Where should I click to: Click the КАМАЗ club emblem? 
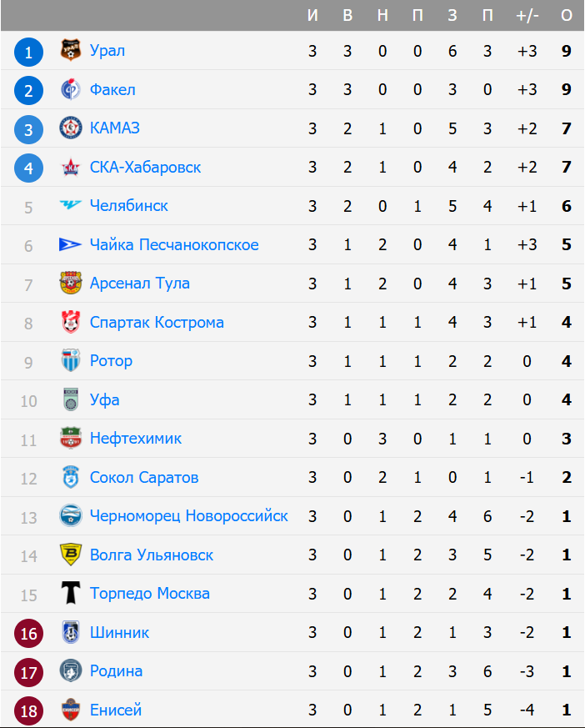(x=71, y=128)
